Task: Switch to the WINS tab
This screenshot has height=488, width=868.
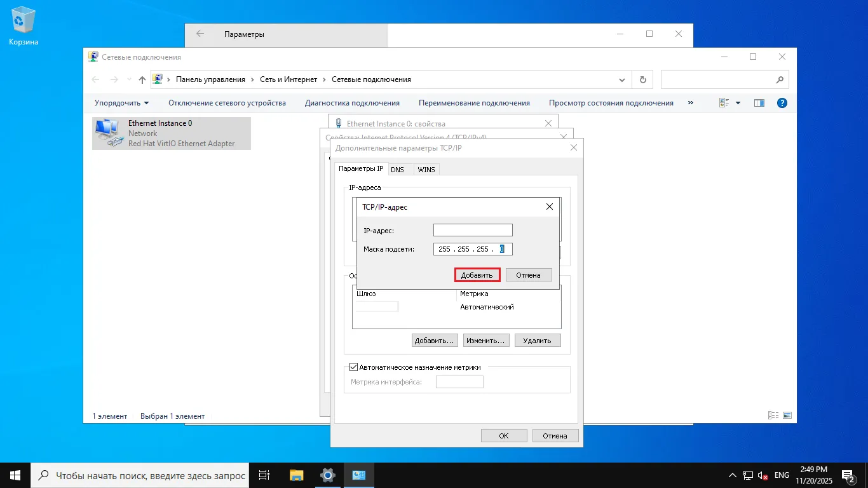Action: pyautogui.click(x=426, y=170)
